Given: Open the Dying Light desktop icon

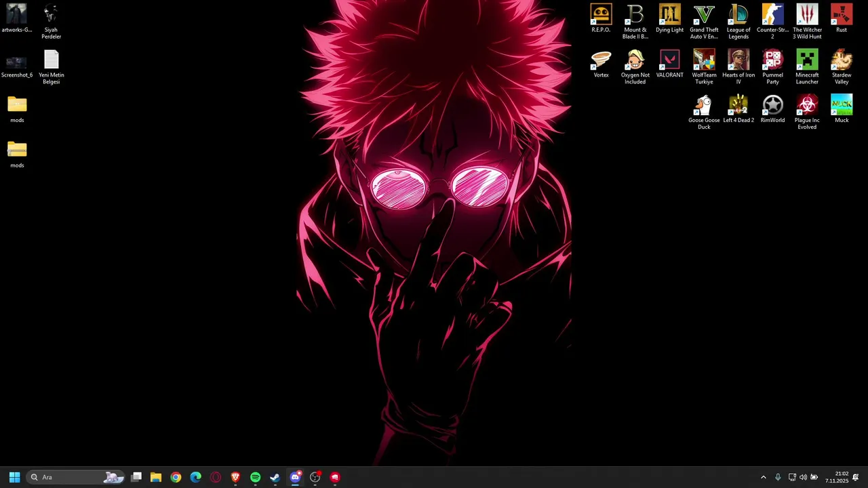Looking at the screenshot, I should coord(669,19).
